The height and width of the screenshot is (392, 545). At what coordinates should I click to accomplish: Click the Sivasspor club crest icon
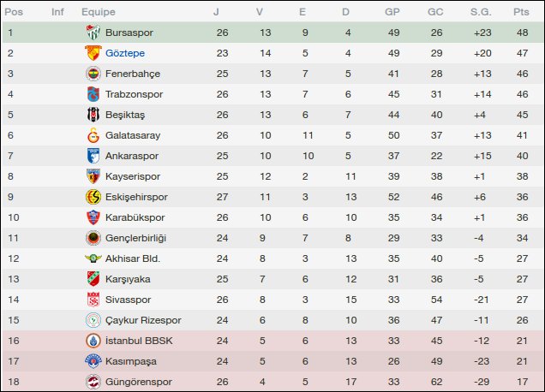click(x=93, y=300)
